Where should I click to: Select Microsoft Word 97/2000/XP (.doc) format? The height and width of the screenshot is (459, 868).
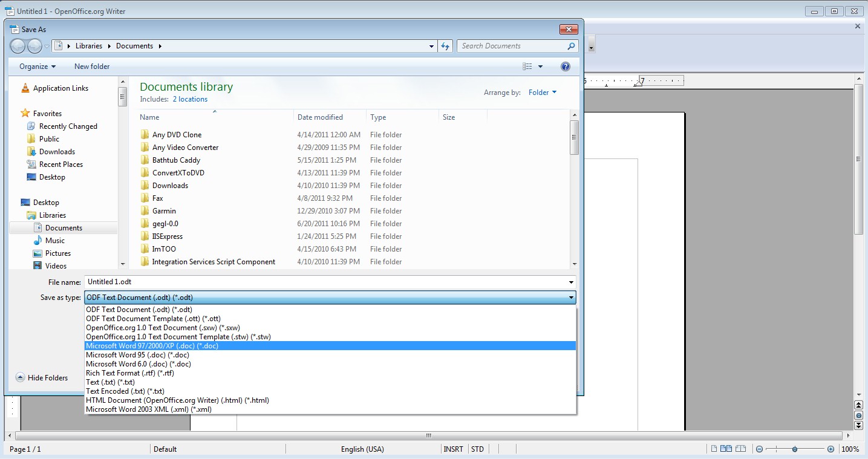pos(330,346)
